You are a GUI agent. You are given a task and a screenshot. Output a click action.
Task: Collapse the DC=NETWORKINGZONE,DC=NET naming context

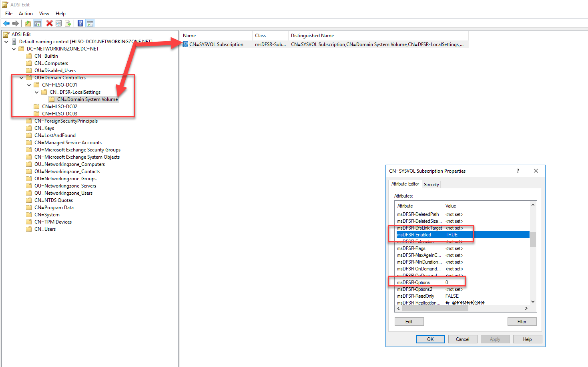(x=14, y=48)
